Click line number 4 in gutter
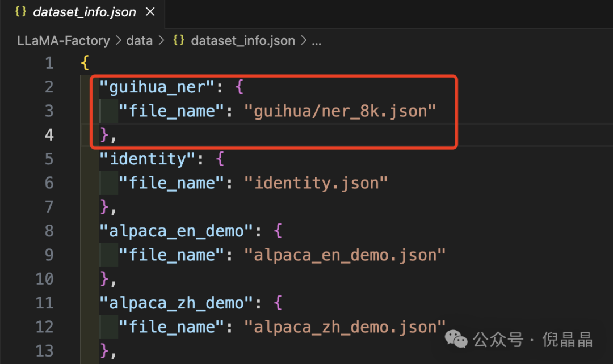 click(x=49, y=135)
